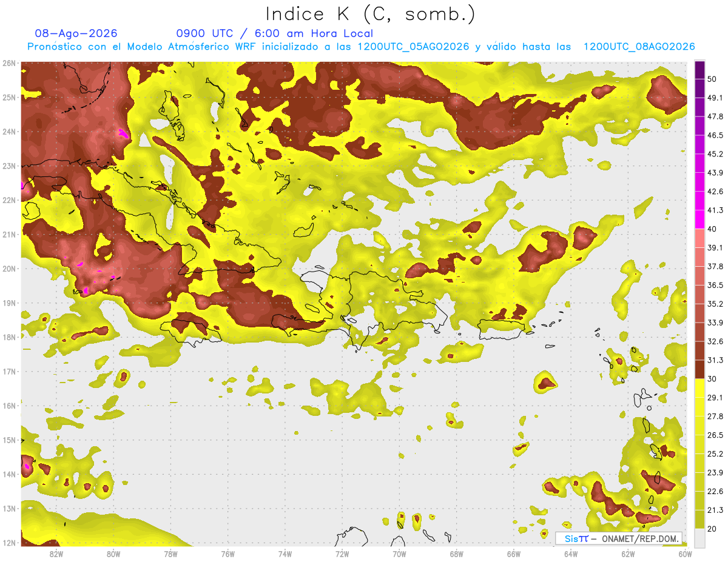Click the magenta swatch between 40 and 41.3
728x562 pixels.
click(x=700, y=219)
